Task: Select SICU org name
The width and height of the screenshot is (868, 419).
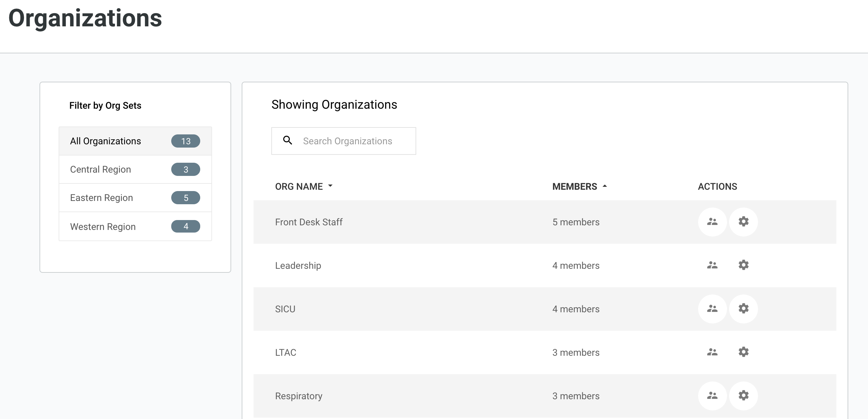Action: tap(285, 309)
